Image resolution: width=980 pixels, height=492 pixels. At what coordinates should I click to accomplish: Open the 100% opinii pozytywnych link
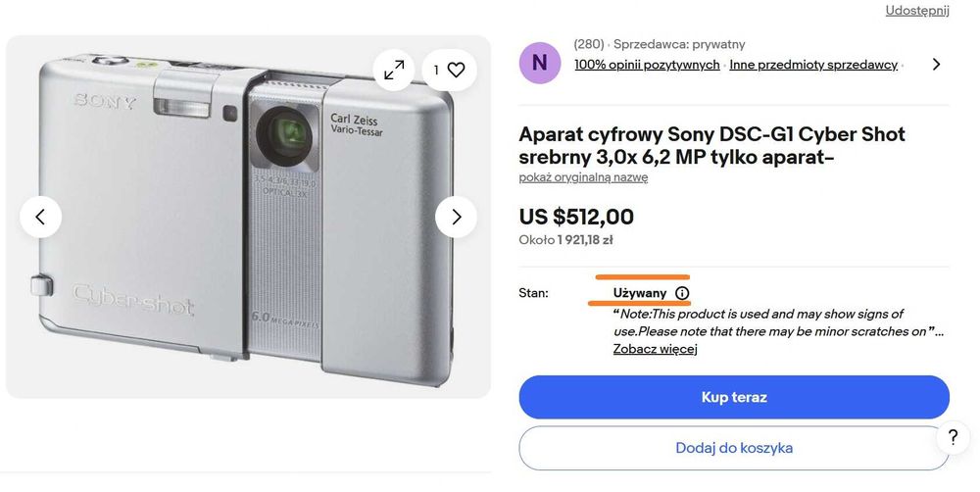pos(647,65)
